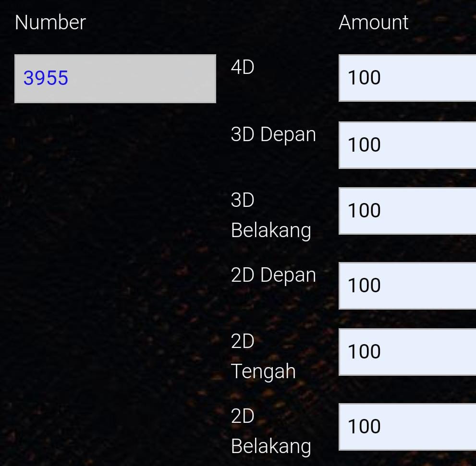Screen dimensions: 476x466
Task: Click the 3D Belakang label
Action: click(x=270, y=215)
